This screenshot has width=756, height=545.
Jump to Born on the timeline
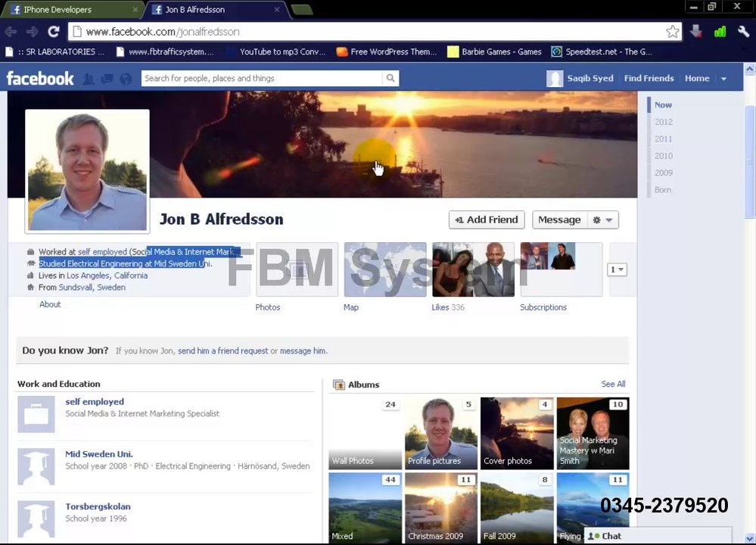tap(663, 190)
